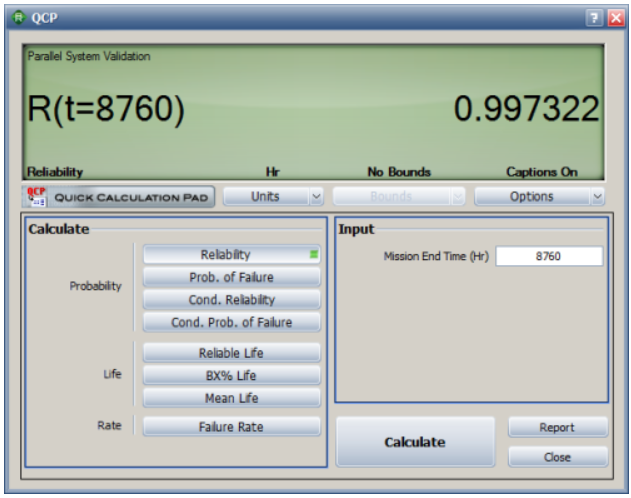Select the Reliability calculation option
631x498 pixels.
tap(231, 255)
